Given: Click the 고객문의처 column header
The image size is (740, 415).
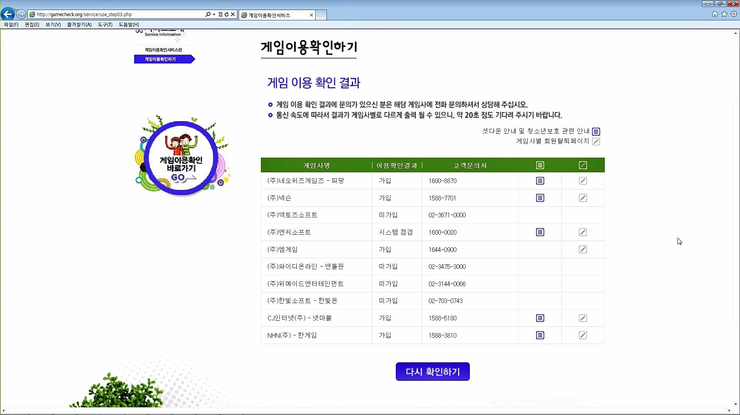Looking at the screenshot, I should (470, 166).
